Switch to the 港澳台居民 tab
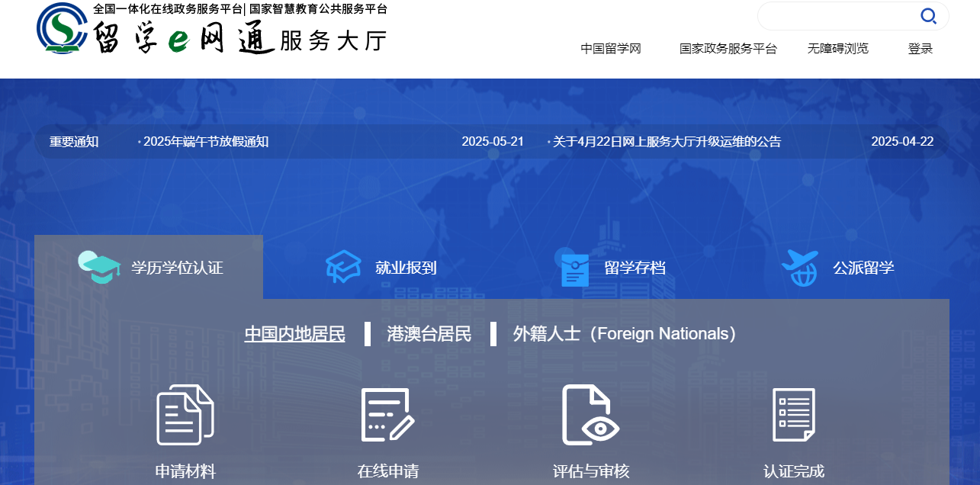The width and height of the screenshot is (980, 485). coord(428,333)
